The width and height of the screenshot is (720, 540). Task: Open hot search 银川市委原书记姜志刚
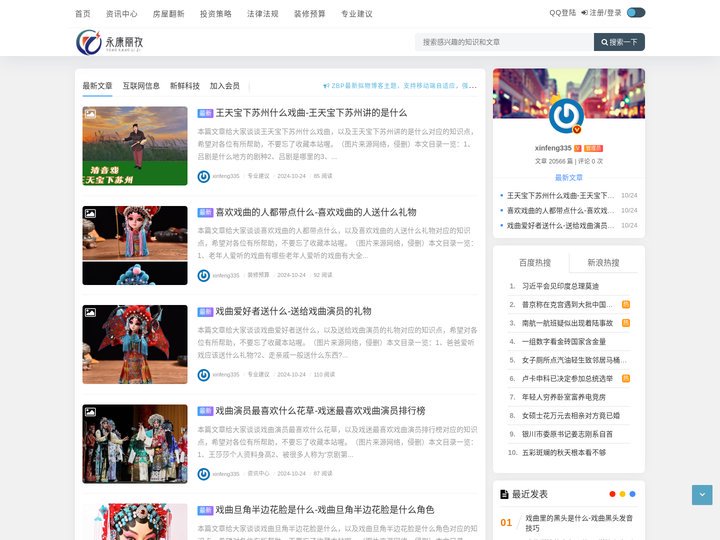[567, 434]
